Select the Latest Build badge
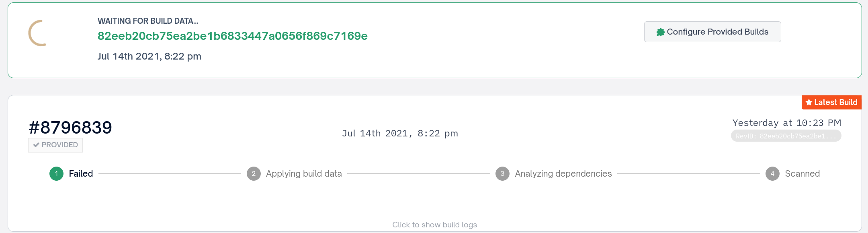 pos(831,102)
